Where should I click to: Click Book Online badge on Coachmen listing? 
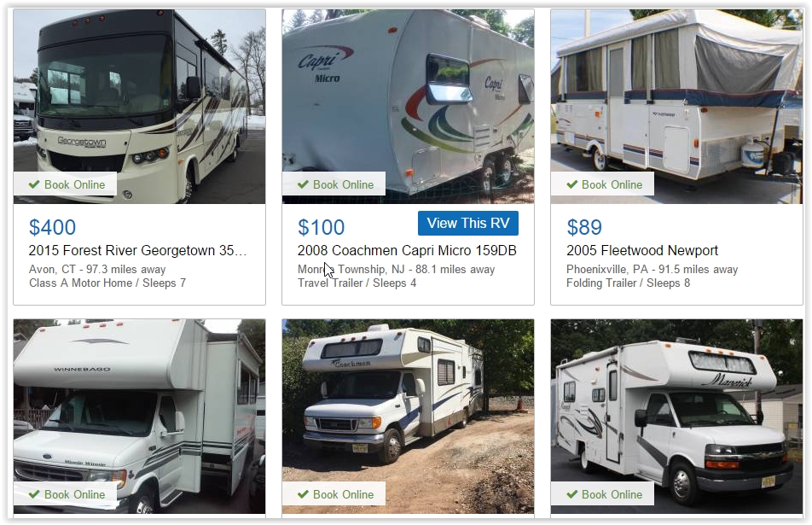[x=334, y=494]
